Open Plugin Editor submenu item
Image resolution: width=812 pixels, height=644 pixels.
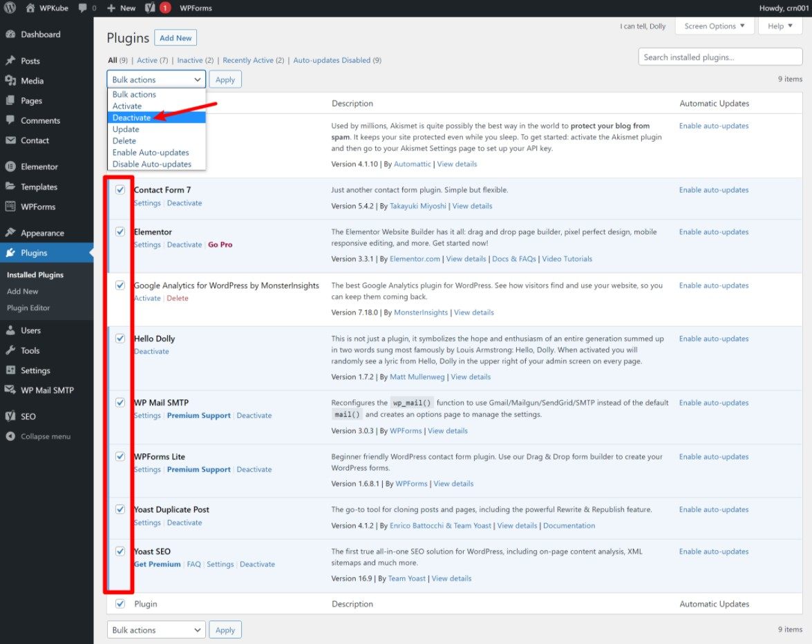[x=28, y=307]
